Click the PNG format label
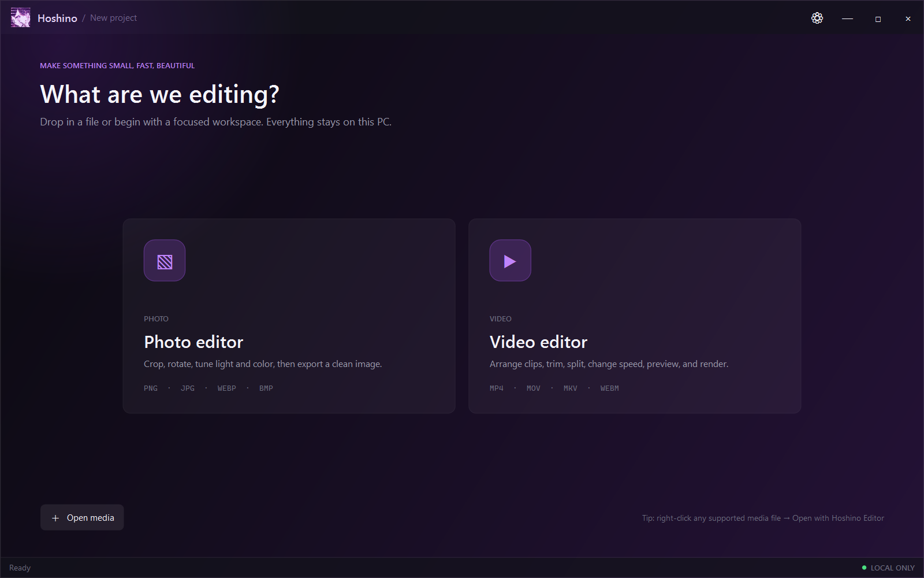This screenshot has height=578, width=924. 151,388
